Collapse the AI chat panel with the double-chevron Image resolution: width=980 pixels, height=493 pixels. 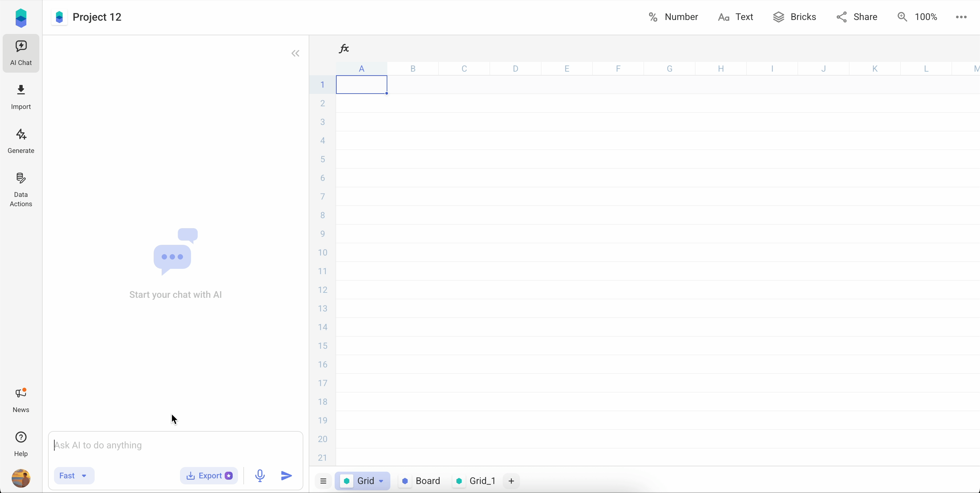pyautogui.click(x=295, y=53)
